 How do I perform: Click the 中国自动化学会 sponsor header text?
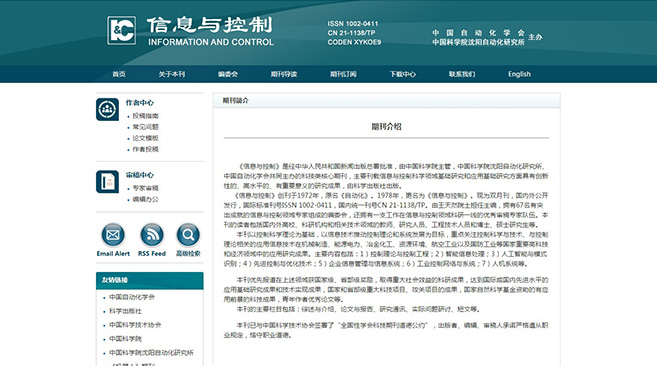479,33
